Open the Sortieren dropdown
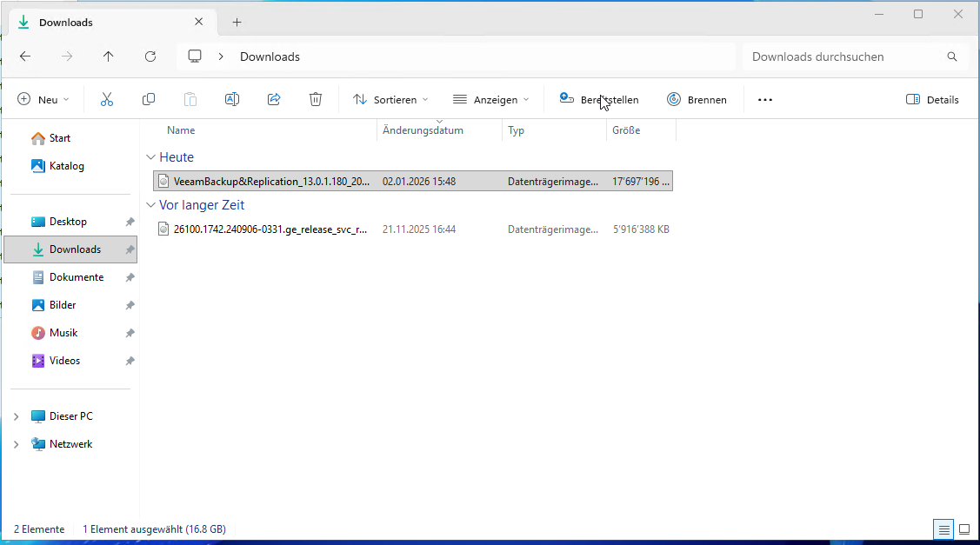This screenshot has height=545, width=980. coord(390,100)
